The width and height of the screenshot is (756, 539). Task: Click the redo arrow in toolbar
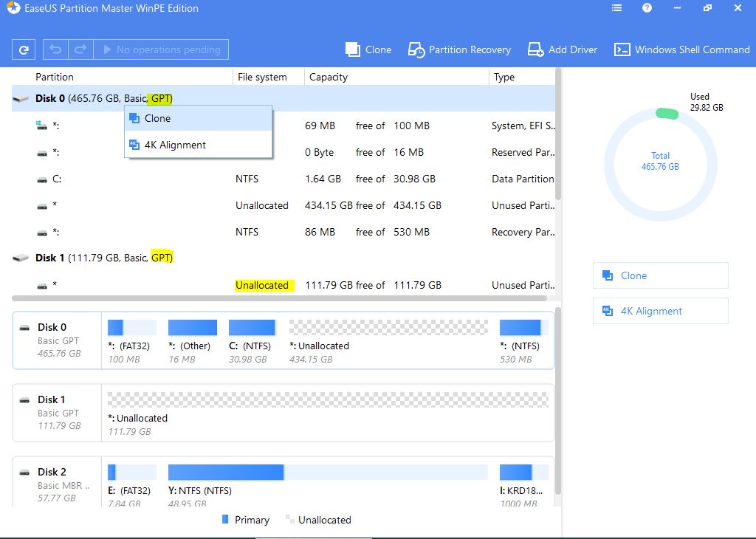point(80,49)
